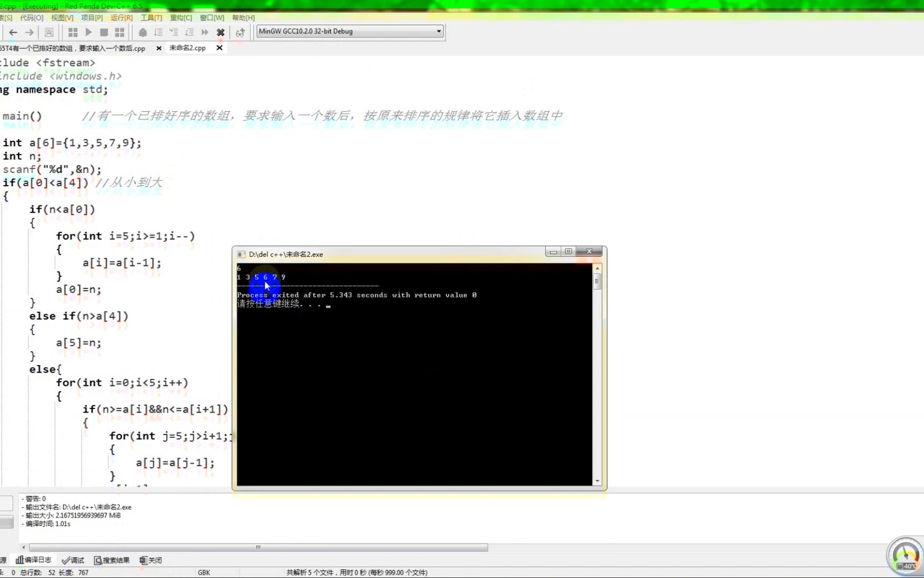Switch to the 要求输入一个数后.cpp editor tab
This screenshot has width=924, height=578.
(73, 48)
